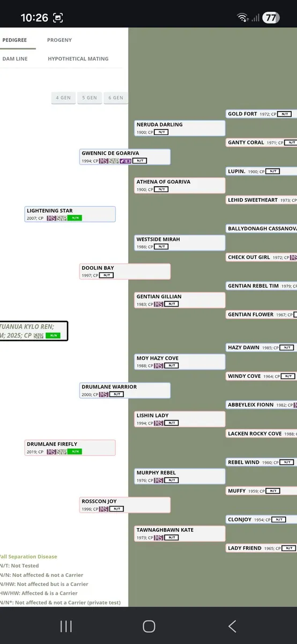This screenshot has width=297, height=644.
Task: Tap the purple FEI badge on Gwennic De Goariva
Action: [125, 160]
